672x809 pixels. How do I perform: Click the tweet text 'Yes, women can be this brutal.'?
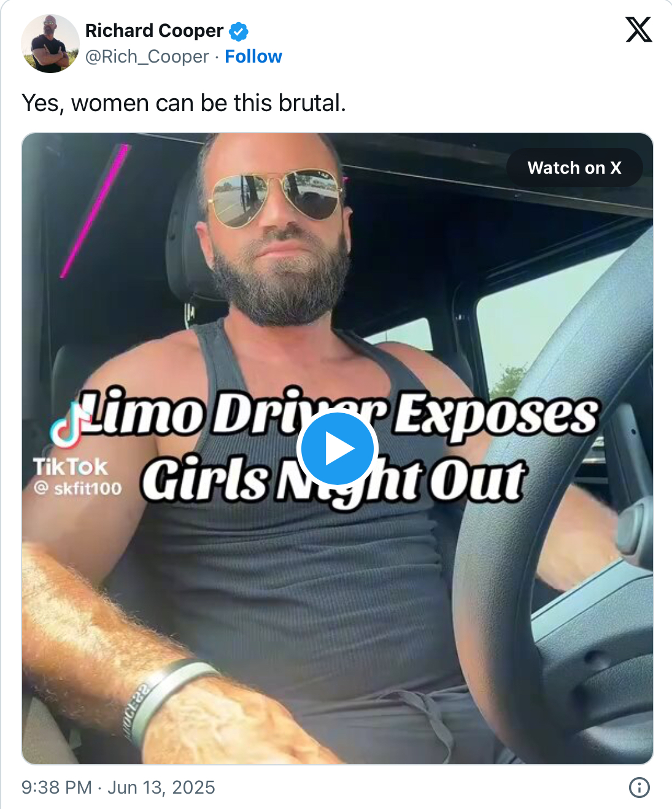coord(184,103)
